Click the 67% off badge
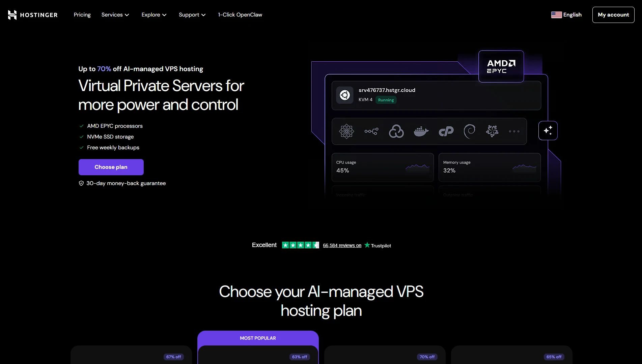The height and width of the screenshot is (364, 642). [174, 357]
